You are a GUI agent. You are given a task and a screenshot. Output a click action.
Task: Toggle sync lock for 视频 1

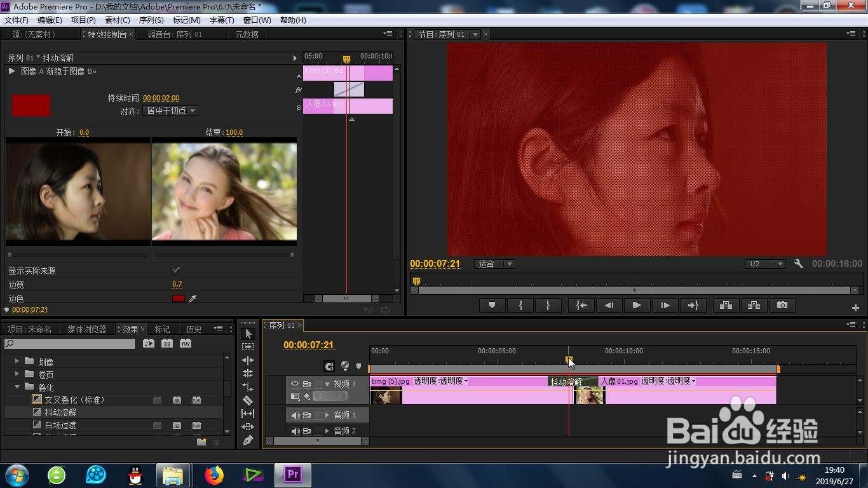(306, 384)
